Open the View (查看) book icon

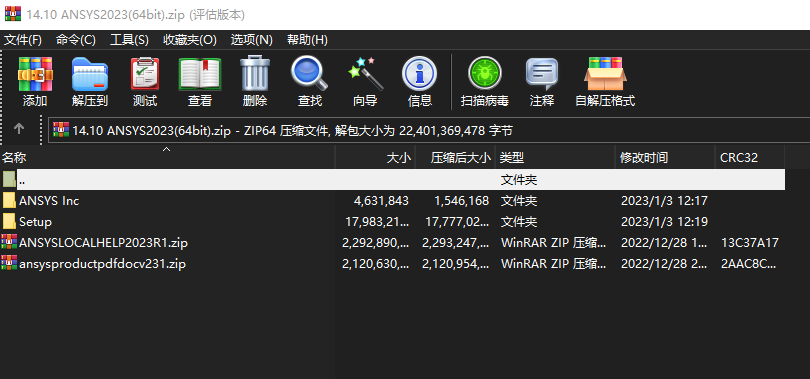click(x=200, y=74)
